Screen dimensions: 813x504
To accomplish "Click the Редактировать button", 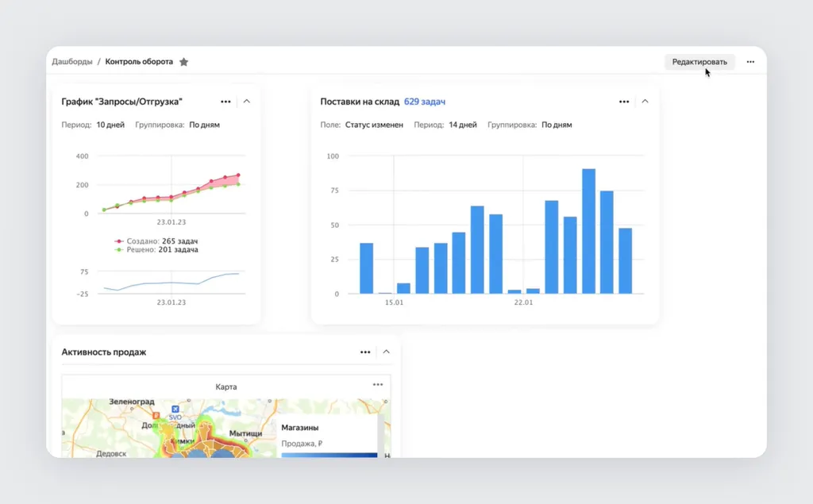I will pos(699,62).
